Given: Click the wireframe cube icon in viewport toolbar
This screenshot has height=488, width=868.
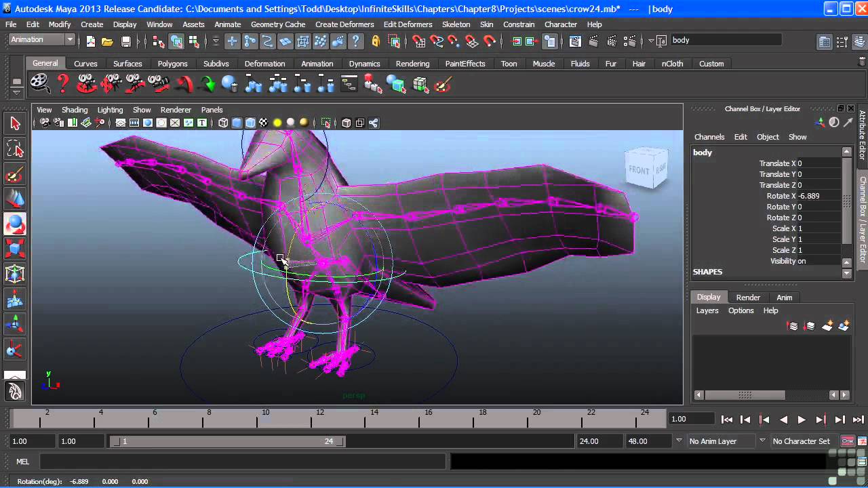Looking at the screenshot, I should [222, 123].
